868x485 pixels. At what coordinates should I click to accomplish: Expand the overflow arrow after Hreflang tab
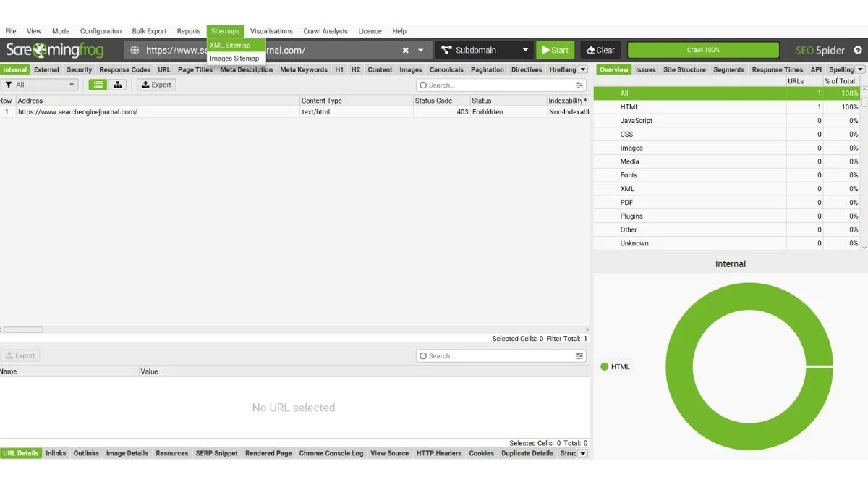click(x=583, y=69)
